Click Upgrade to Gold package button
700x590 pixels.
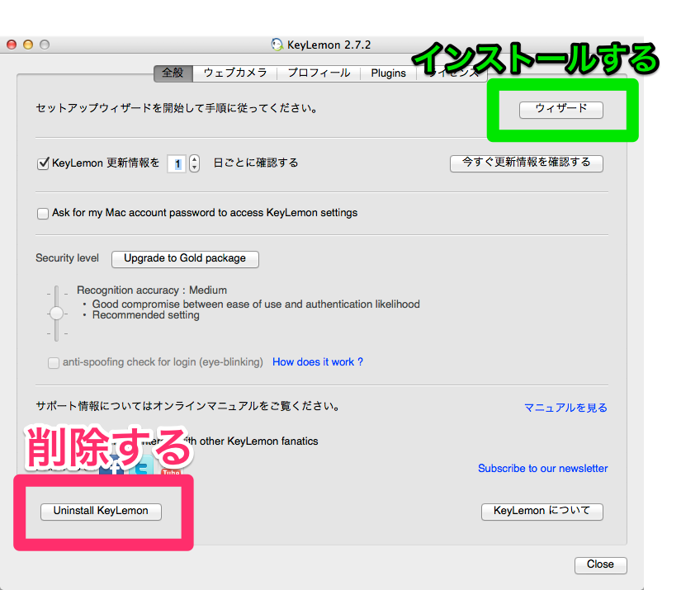pyautogui.click(x=185, y=259)
